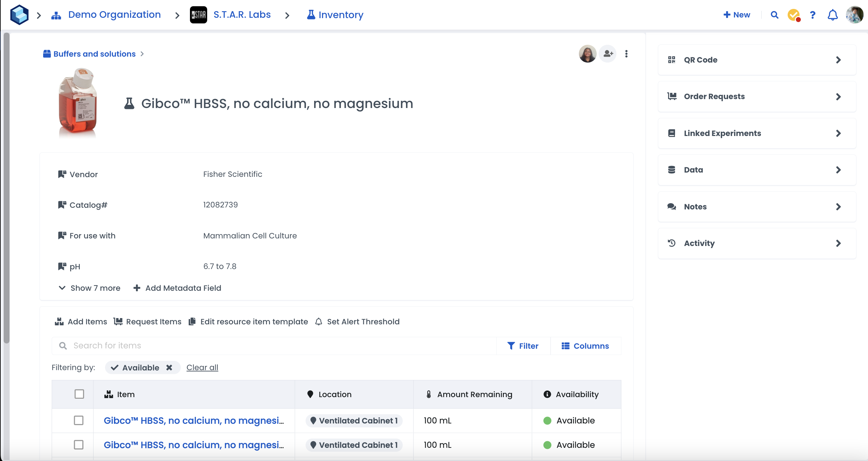The image size is (868, 461).
Task: Open the tasks checkmark badge icon
Action: (x=794, y=15)
